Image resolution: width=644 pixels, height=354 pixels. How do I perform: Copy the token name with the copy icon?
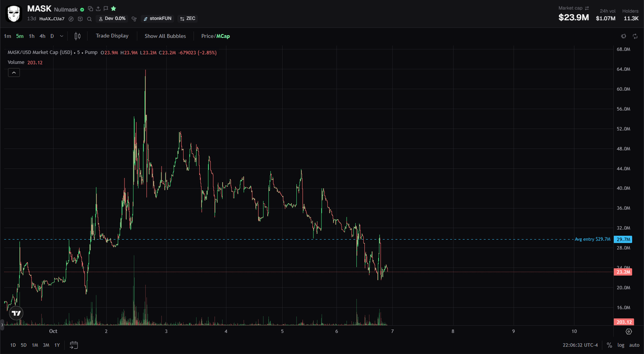tap(90, 9)
